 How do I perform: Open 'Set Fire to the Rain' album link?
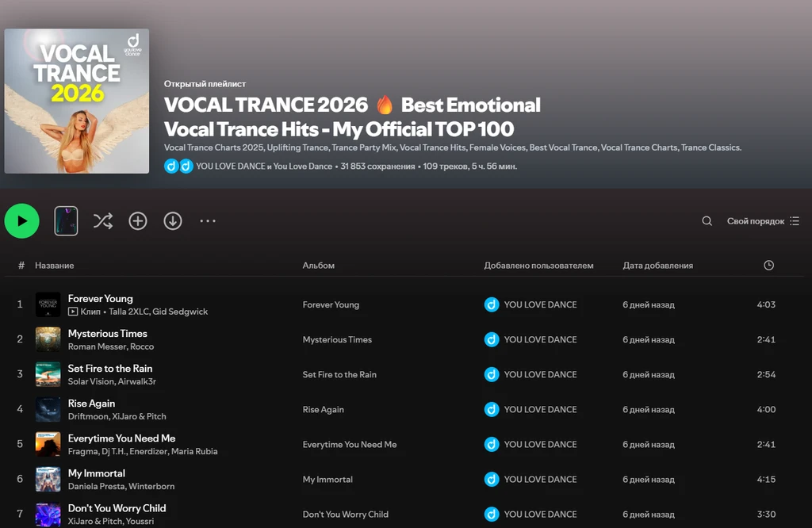(339, 375)
